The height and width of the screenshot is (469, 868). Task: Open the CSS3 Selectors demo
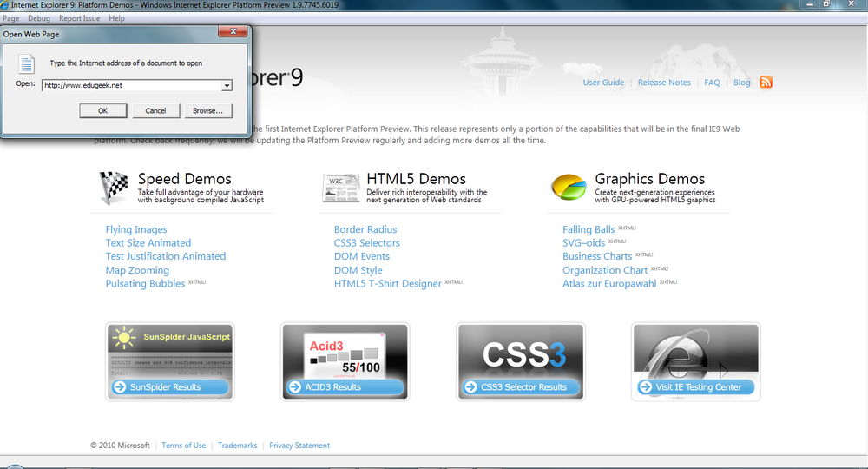(x=366, y=242)
